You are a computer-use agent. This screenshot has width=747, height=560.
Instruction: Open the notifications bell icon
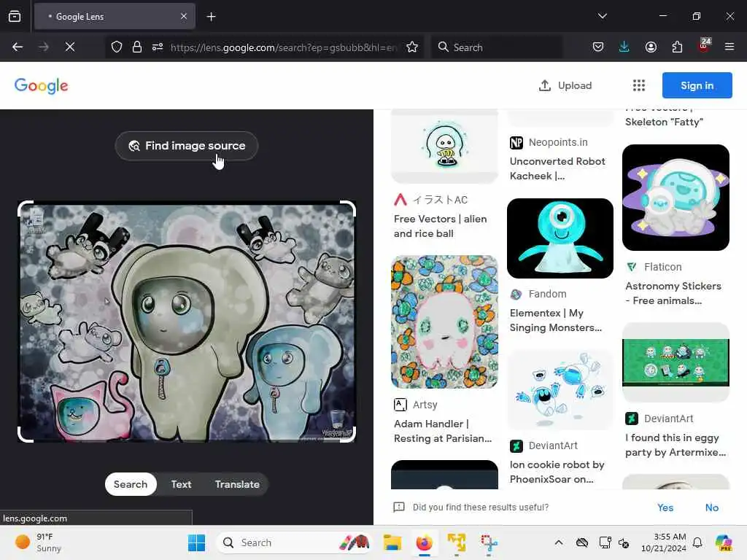[x=697, y=542]
